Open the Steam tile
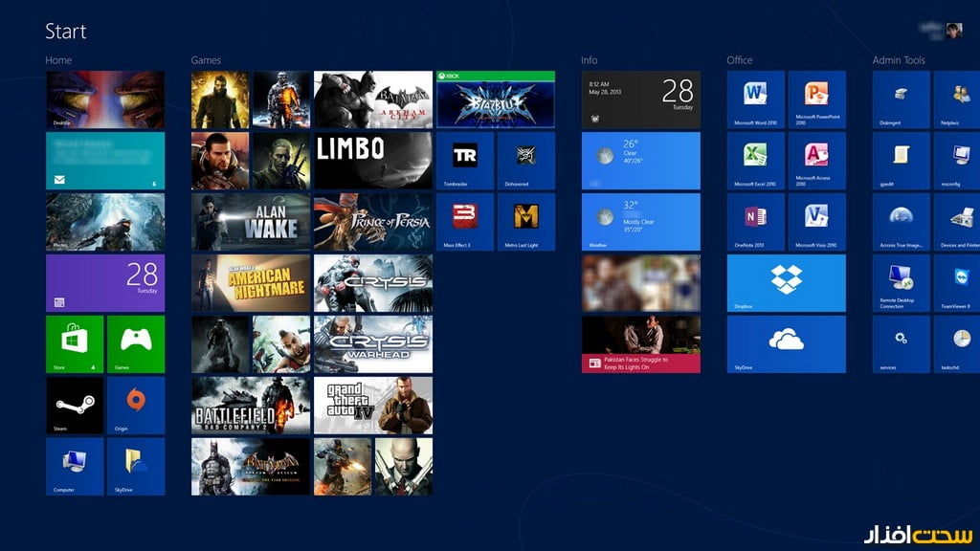 point(75,405)
